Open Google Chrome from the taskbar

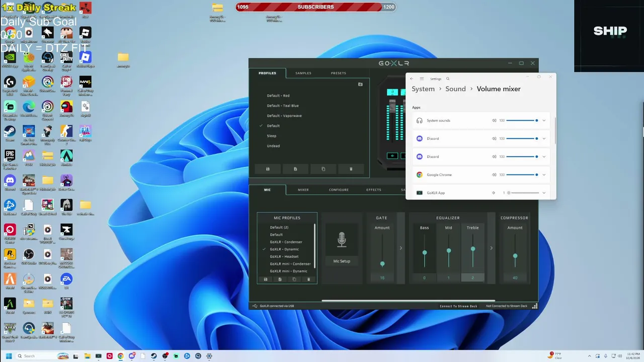tap(121, 356)
